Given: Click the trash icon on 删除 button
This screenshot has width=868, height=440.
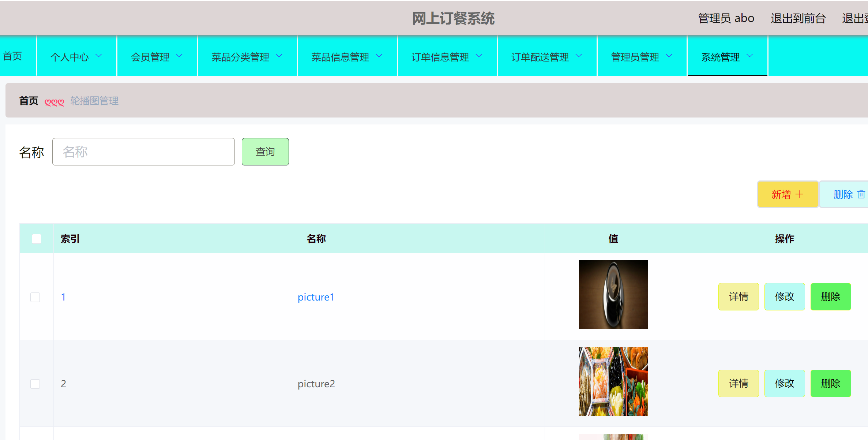Looking at the screenshot, I should tap(861, 194).
